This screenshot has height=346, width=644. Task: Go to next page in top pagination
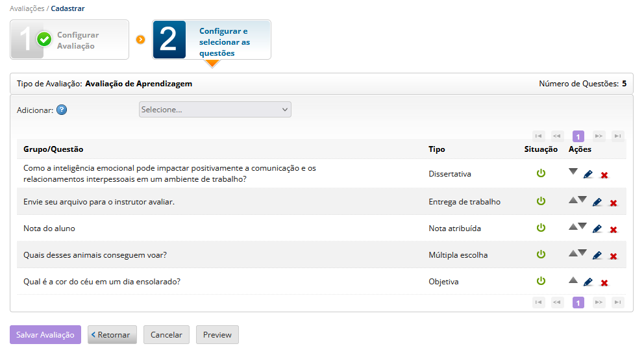tap(599, 136)
